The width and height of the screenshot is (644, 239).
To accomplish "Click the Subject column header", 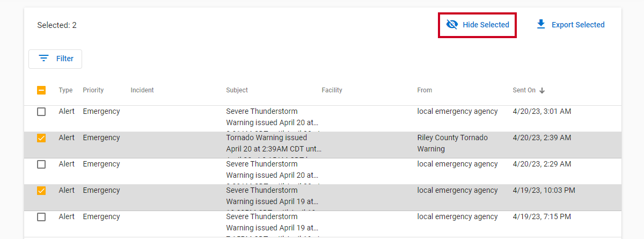I will [237, 90].
